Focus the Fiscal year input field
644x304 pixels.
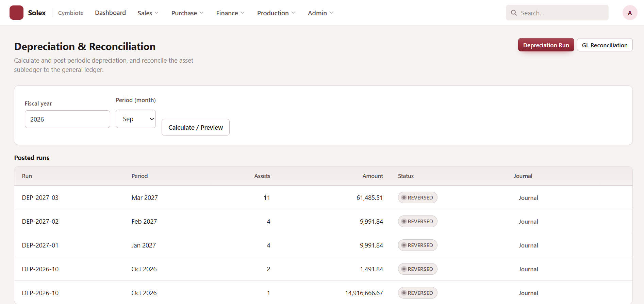(x=67, y=119)
